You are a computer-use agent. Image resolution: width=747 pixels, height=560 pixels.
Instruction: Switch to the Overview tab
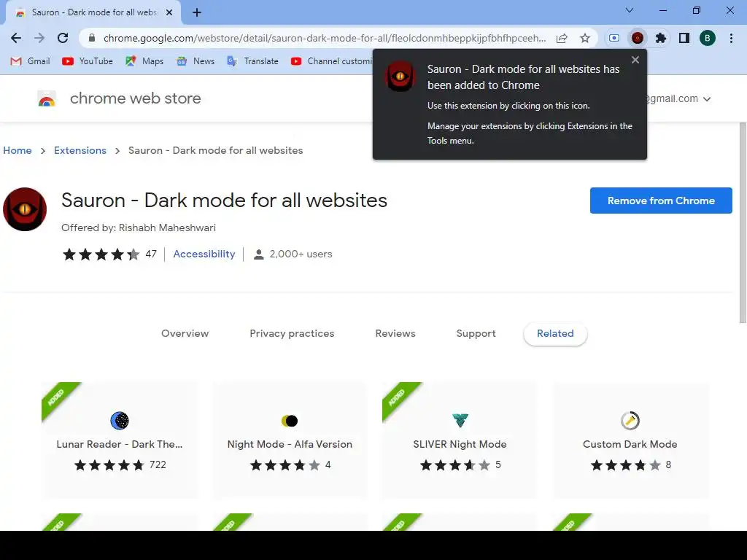[185, 333]
